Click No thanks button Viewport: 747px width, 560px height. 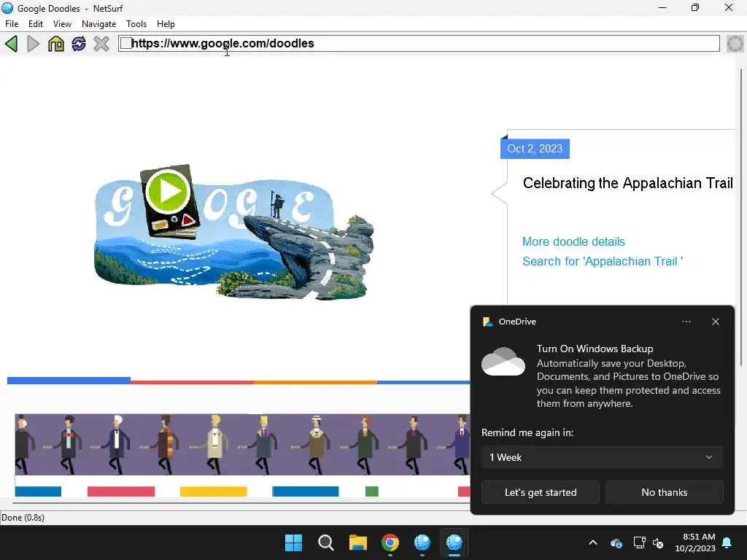[x=664, y=492]
